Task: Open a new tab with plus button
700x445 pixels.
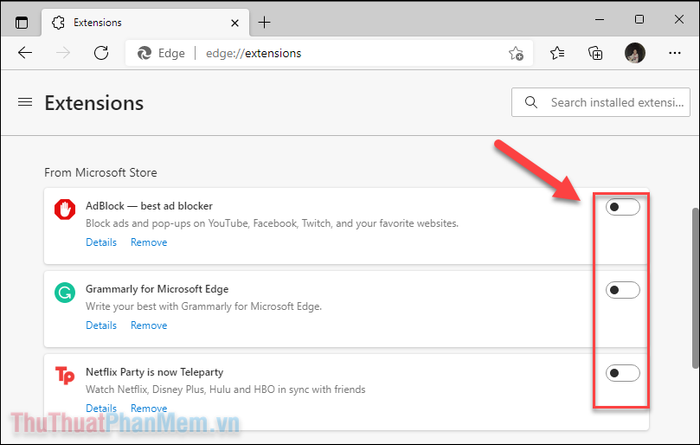Action: click(x=264, y=22)
